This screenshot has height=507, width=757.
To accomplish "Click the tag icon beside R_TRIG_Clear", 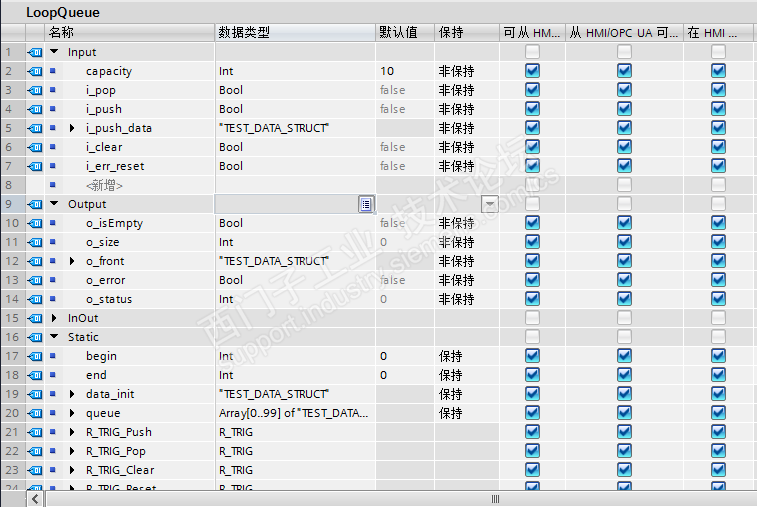I will [35, 470].
